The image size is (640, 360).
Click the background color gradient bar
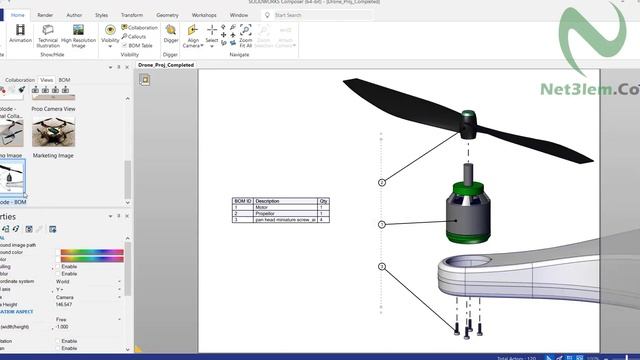click(x=92, y=252)
